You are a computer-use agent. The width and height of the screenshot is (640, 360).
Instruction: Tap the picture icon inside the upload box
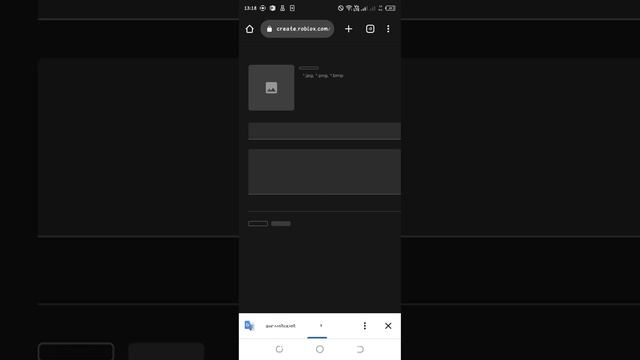(x=271, y=88)
